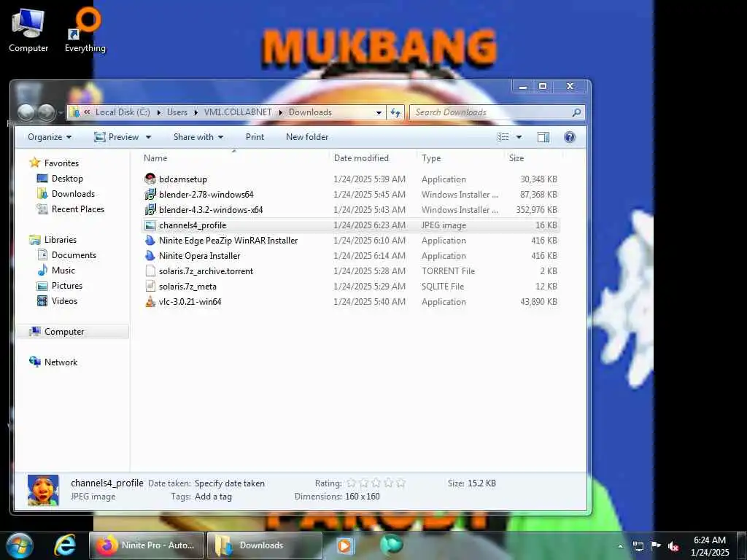
Task: Open the Computer desktop icon
Action: point(28,31)
